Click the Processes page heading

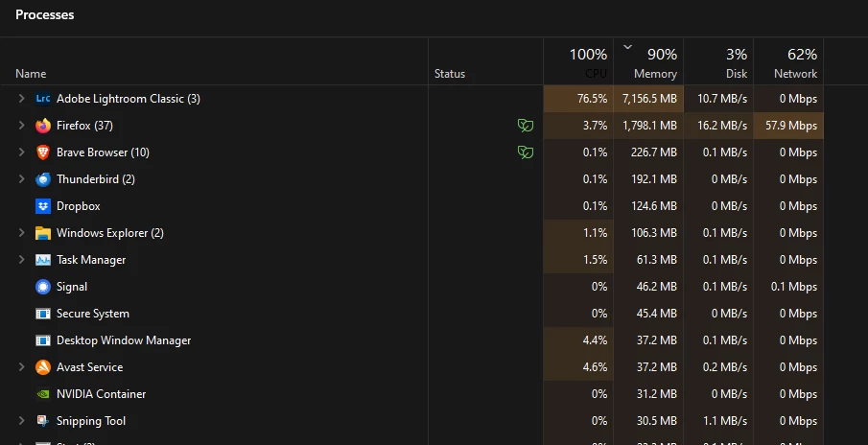pyautogui.click(x=45, y=15)
